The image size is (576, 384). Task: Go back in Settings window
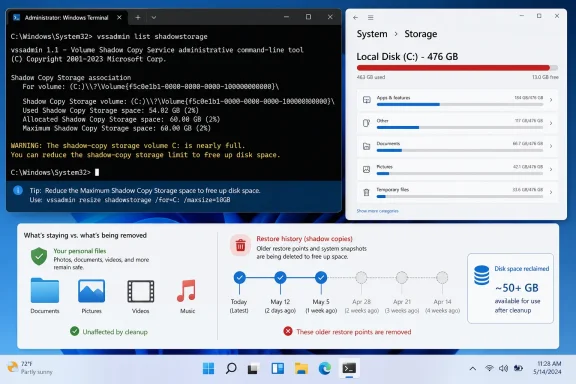tap(355, 17)
